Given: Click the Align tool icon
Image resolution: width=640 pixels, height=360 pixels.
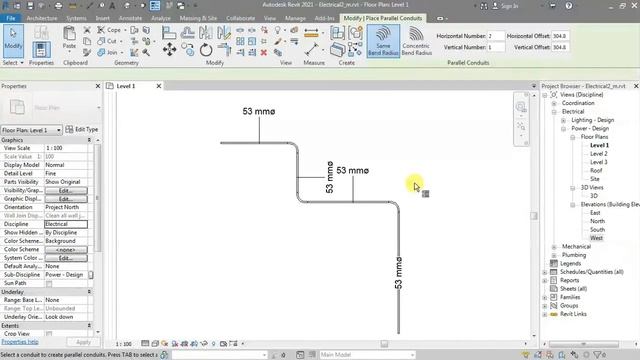Looking at the screenshot, I should point(169,33).
